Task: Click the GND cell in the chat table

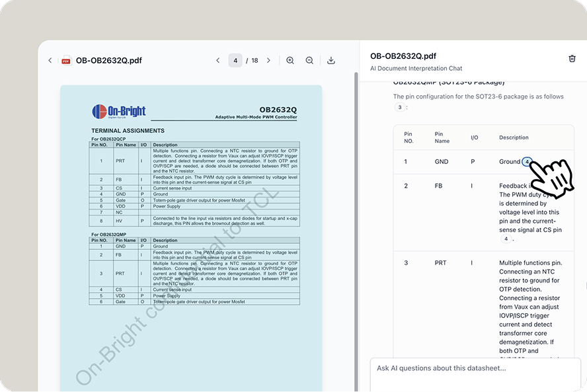Action: (x=442, y=162)
